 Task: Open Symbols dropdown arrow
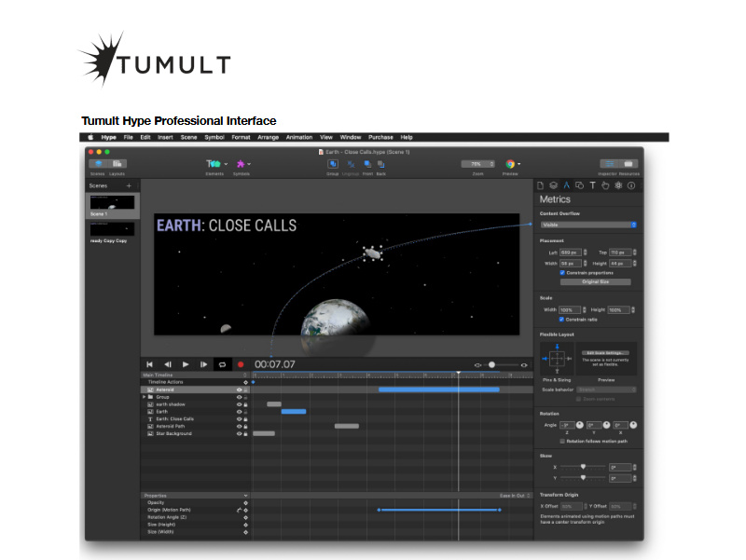tap(249, 164)
